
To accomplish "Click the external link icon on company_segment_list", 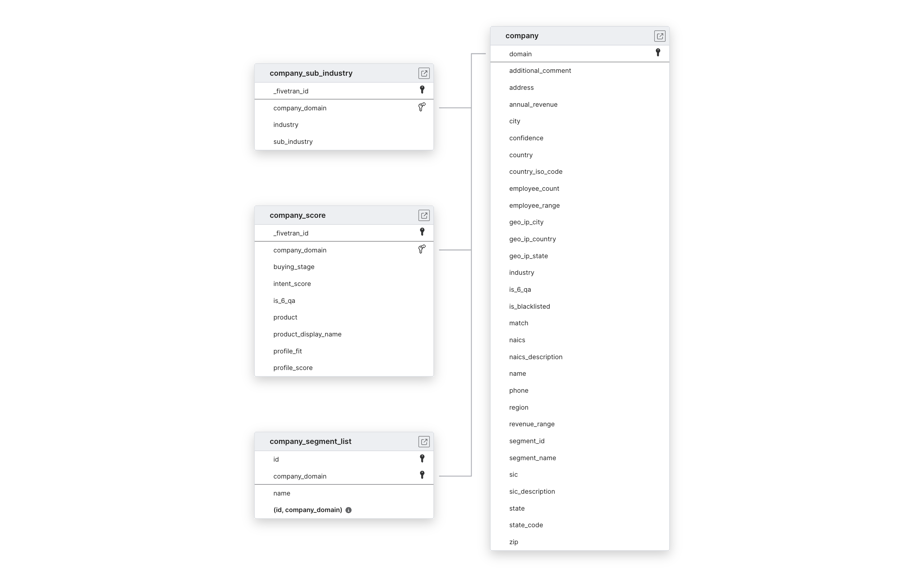I will (424, 441).
